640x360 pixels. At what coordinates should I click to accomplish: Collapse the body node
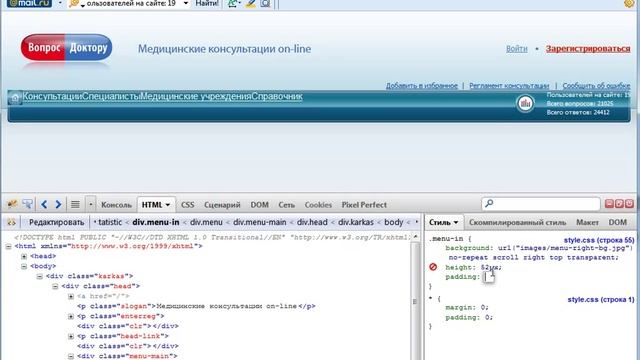24,267
